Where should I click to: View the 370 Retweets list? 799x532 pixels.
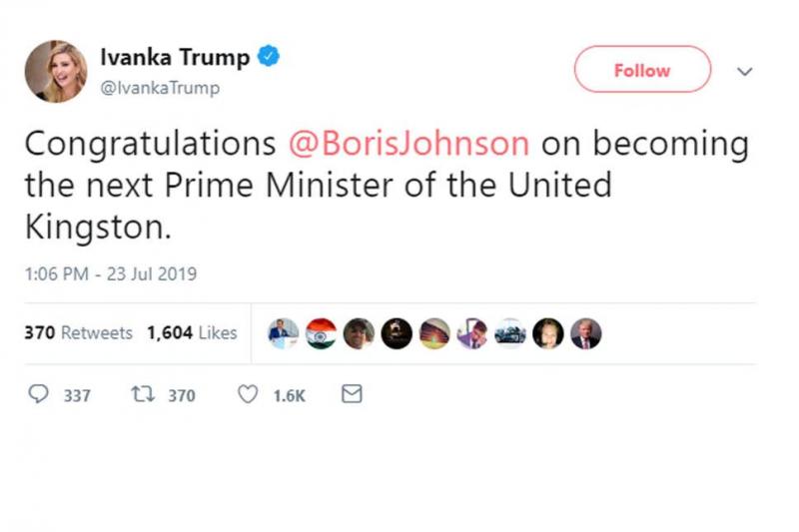(78, 333)
